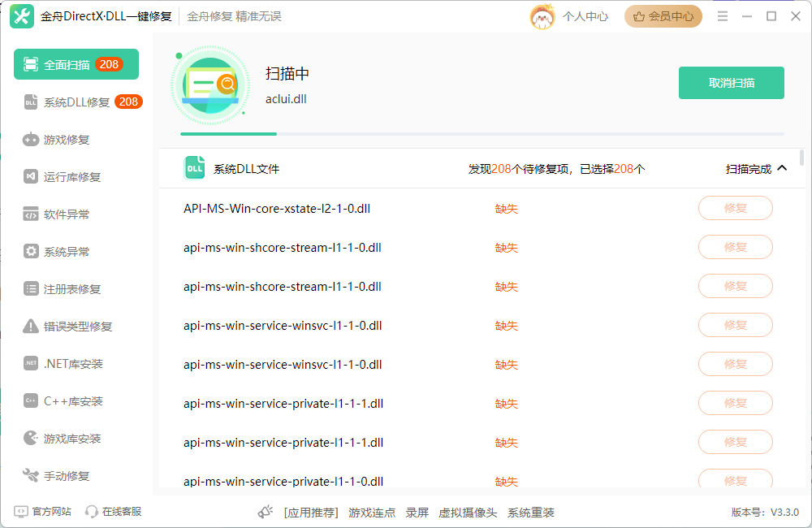
Task: Select the API-MS-Win-core-xstate-l2-1-0.dll row name
Action: click(x=277, y=209)
